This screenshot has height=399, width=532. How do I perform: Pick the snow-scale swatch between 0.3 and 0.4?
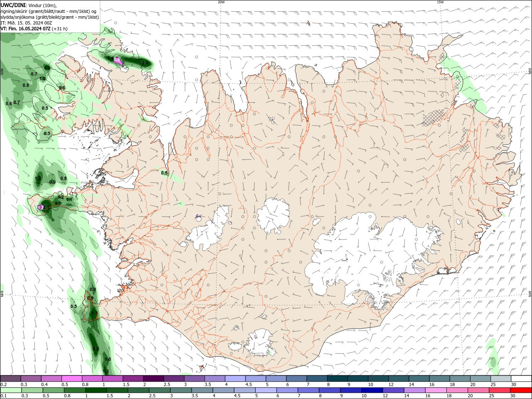pos(31,379)
